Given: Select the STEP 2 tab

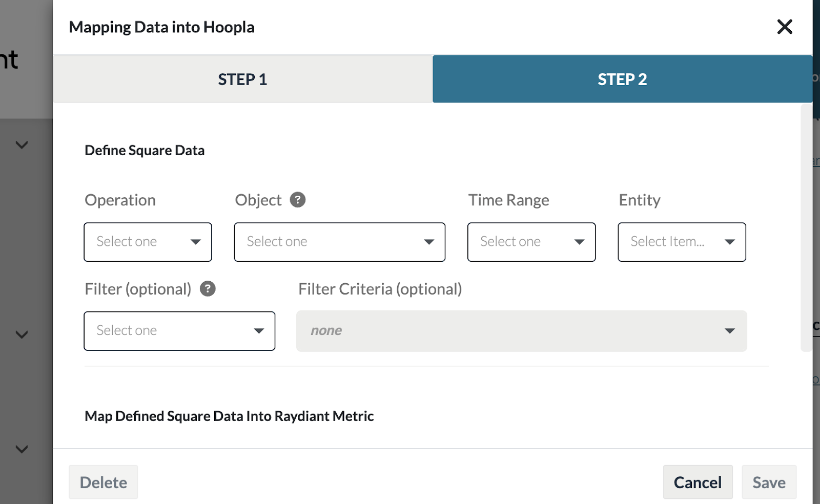Looking at the screenshot, I should (x=622, y=79).
